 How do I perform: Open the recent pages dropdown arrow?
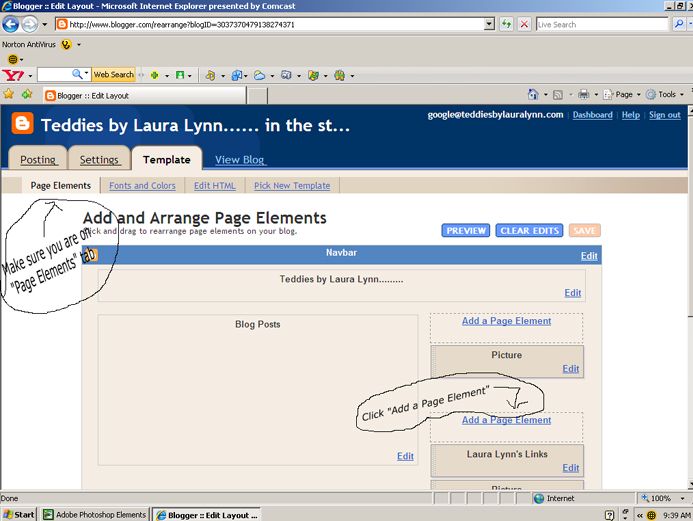pos(44,24)
